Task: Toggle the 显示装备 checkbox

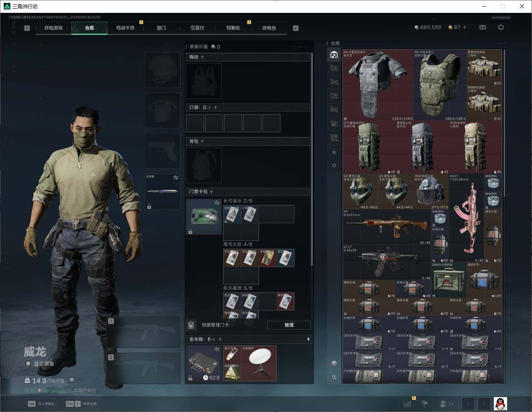Action: click(28, 363)
